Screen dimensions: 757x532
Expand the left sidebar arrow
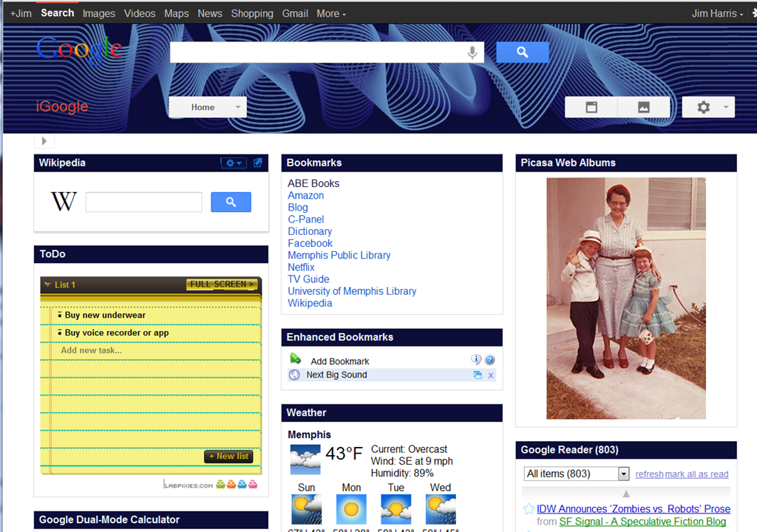44,141
